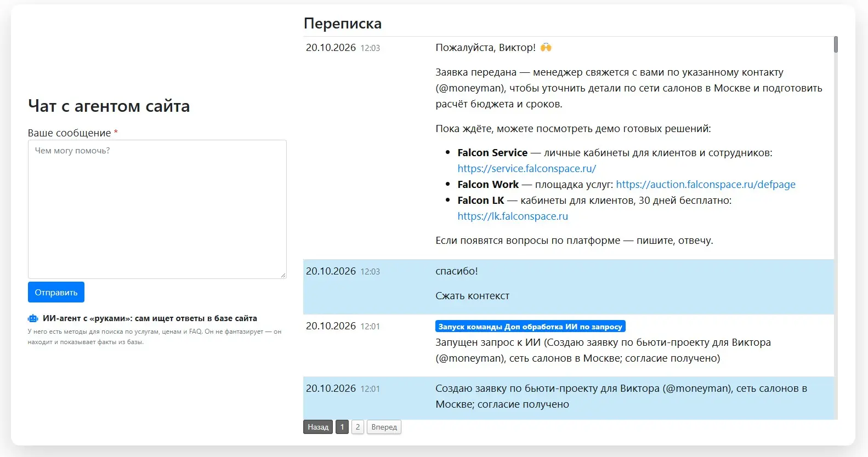Click the small 'У него есть методы' description text
This screenshot has width=868, height=457.
[155, 336]
